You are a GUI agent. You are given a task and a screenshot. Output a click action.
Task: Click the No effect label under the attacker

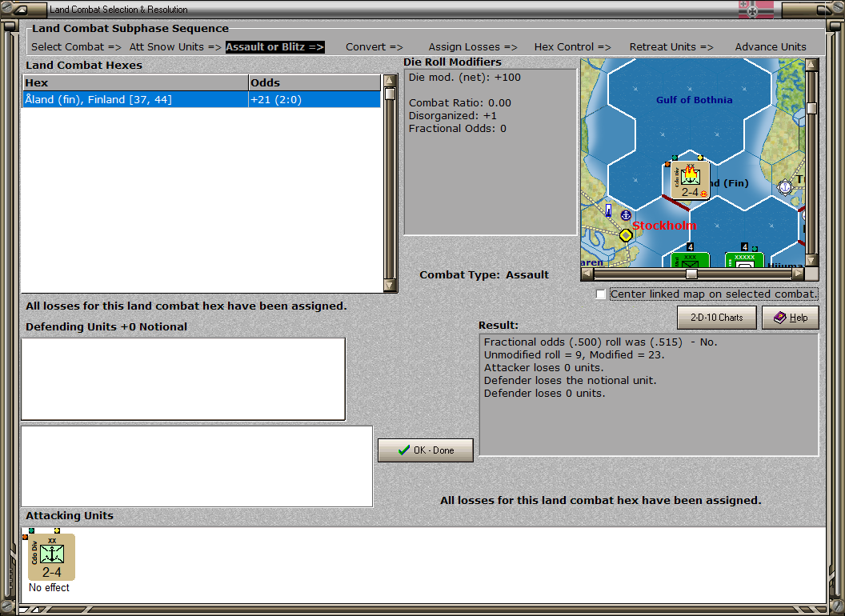[49, 587]
